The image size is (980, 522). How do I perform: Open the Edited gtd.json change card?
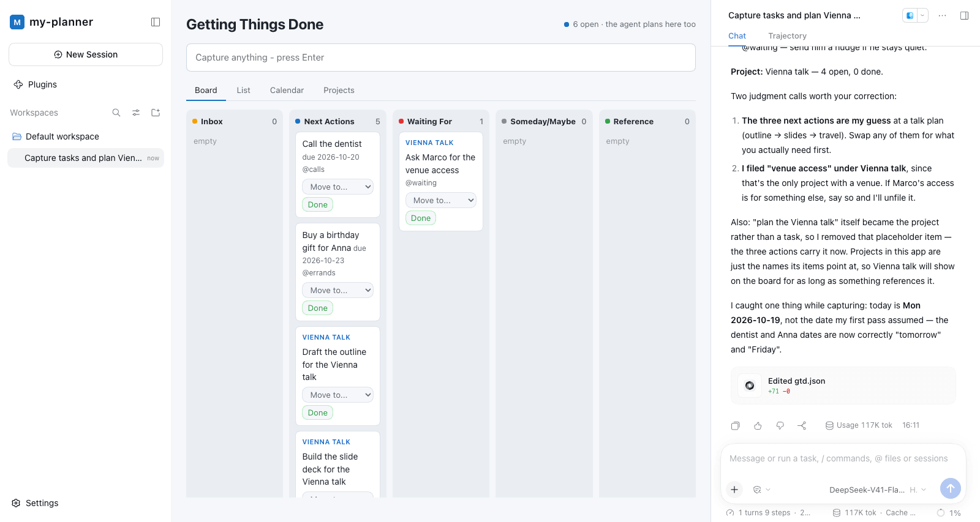pyautogui.click(x=843, y=386)
